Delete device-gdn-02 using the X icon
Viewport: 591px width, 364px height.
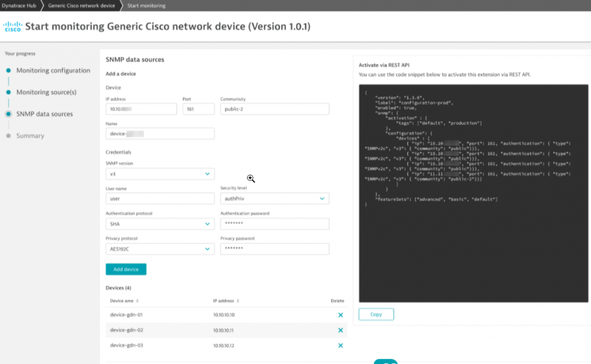pyautogui.click(x=341, y=330)
